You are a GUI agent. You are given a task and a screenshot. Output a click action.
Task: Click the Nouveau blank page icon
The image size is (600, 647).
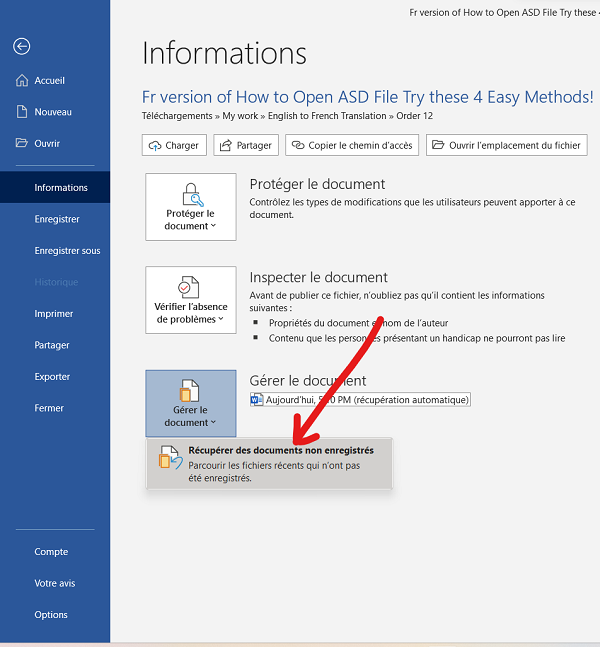[22, 112]
